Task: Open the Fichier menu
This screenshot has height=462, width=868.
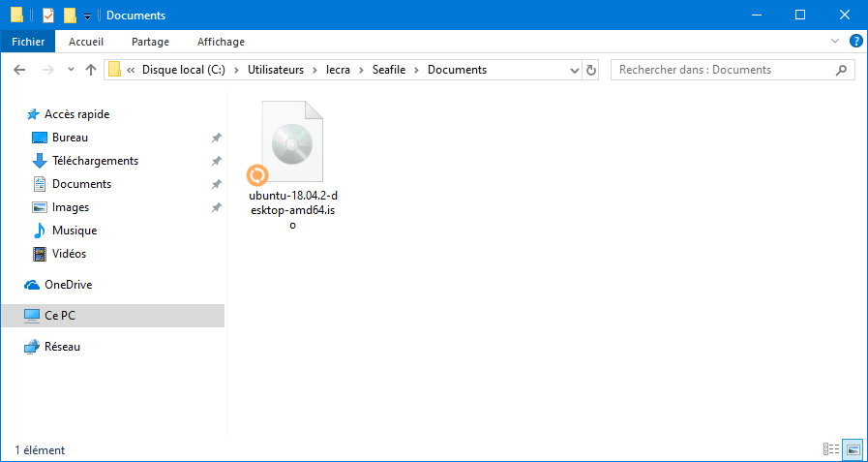Action: pyautogui.click(x=28, y=42)
